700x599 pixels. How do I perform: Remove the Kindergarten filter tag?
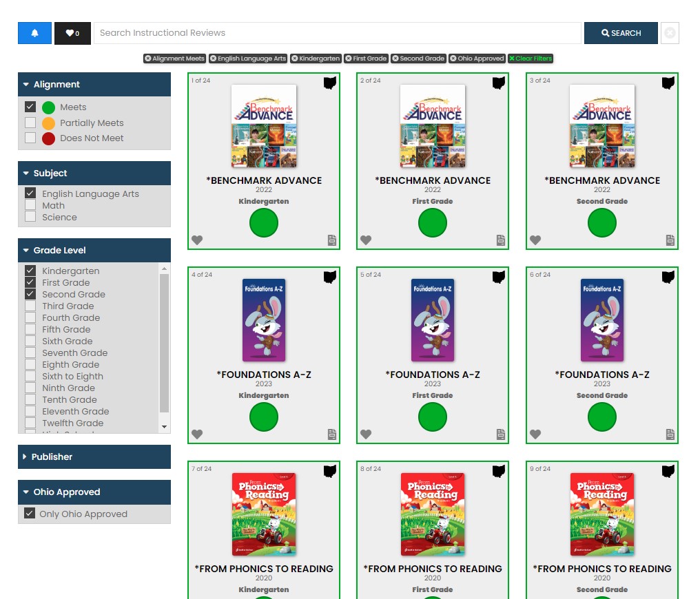295,59
